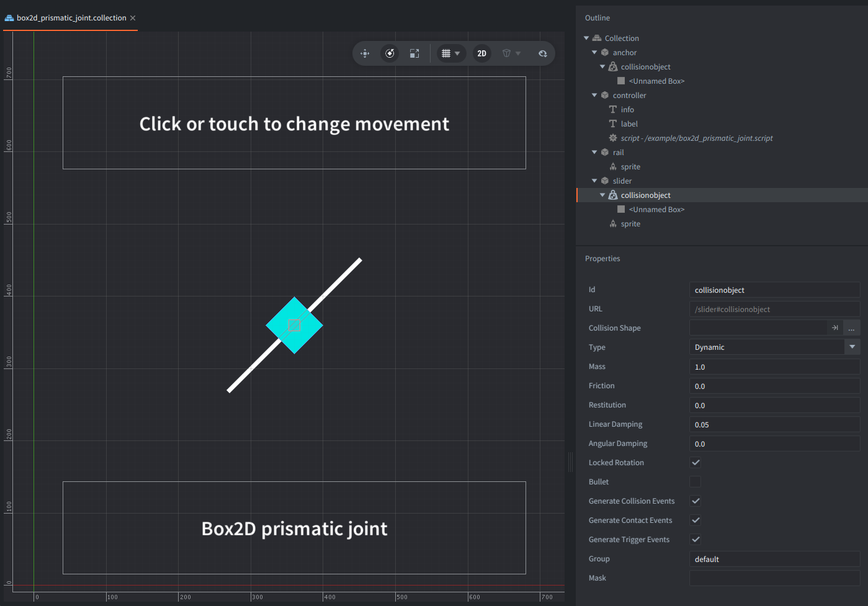This screenshot has width=868, height=606.
Task: Uncheck the Locked Rotation checkbox
Action: (x=696, y=463)
